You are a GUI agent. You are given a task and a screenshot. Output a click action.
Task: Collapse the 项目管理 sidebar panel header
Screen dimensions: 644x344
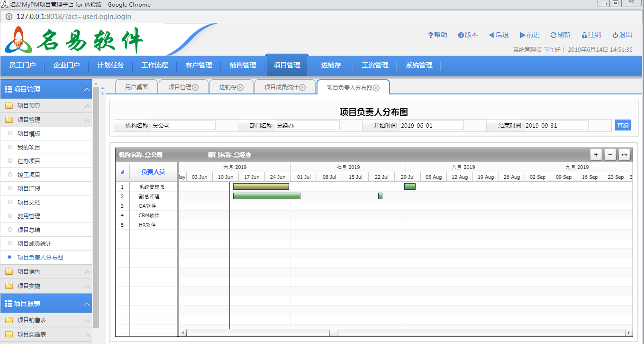[x=86, y=89]
